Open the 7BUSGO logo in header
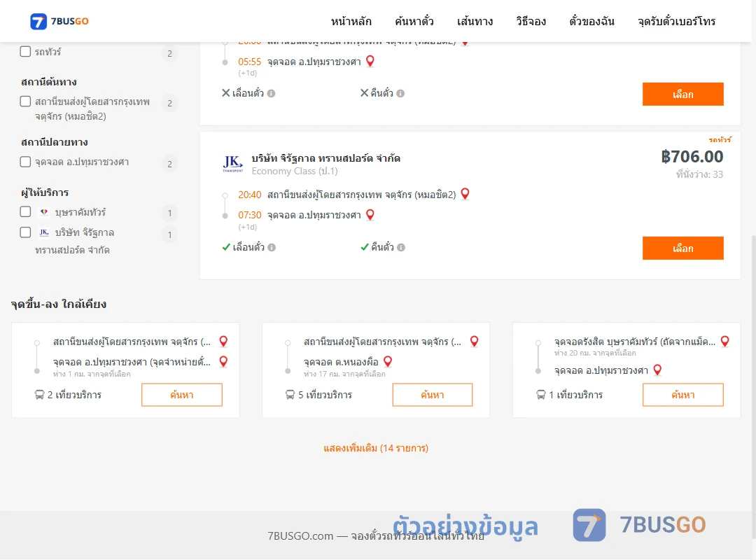This screenshot has height=560, width=756. (59, 21)
